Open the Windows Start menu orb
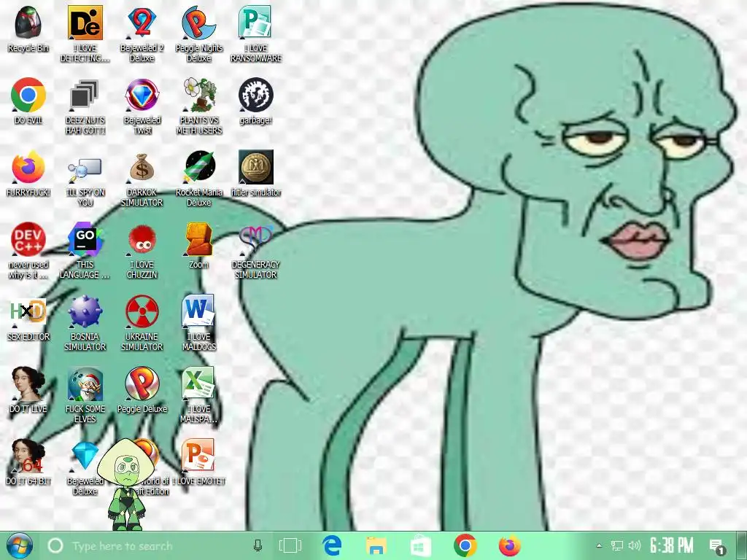 (x=20, y=545)
